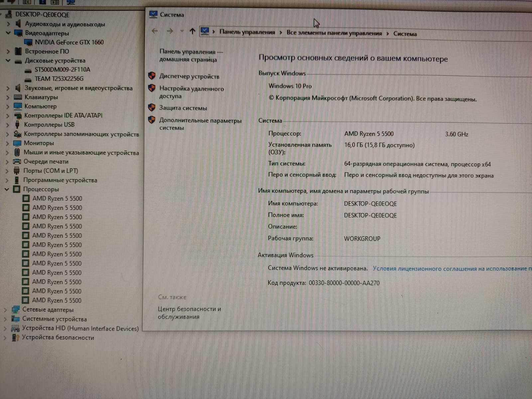Screen dimensions: 532x399
Task: Expand Аудиовходы и аудиовыходы category
Action: click(8, 24)
